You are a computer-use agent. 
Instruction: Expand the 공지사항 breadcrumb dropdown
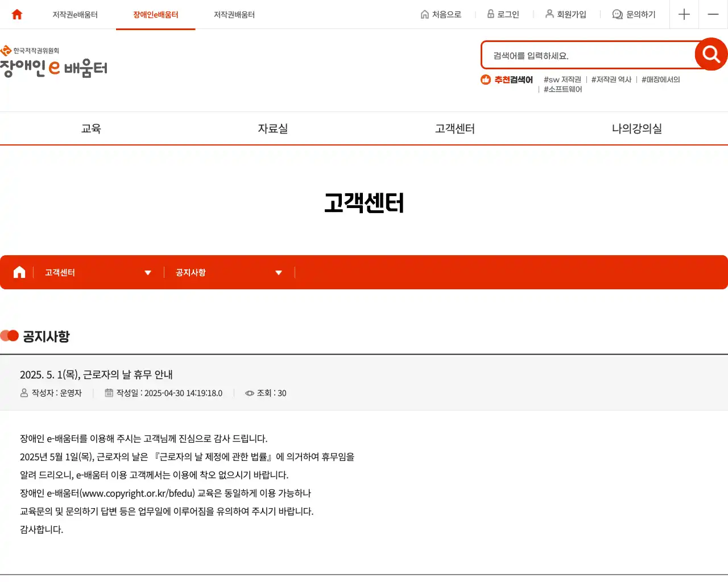(x=279, y=272)
